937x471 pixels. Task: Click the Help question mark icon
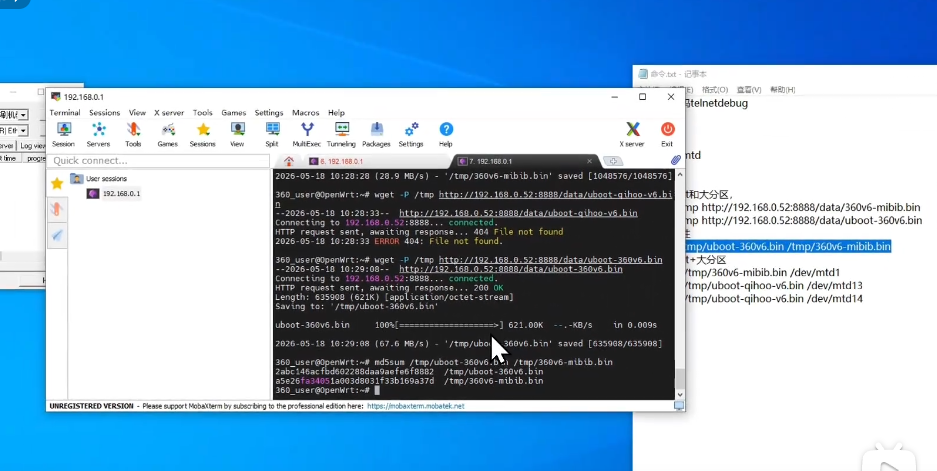coord(446,134)
